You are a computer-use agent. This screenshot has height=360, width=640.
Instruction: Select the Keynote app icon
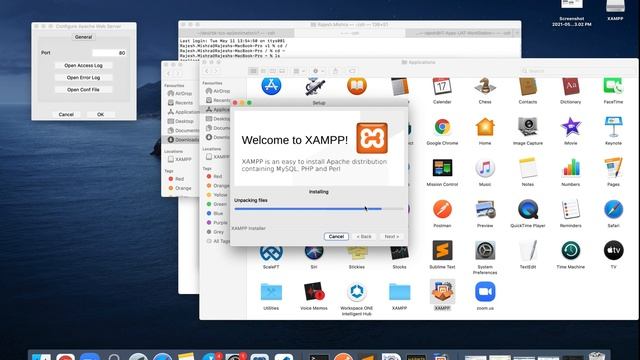coord(613,127)
